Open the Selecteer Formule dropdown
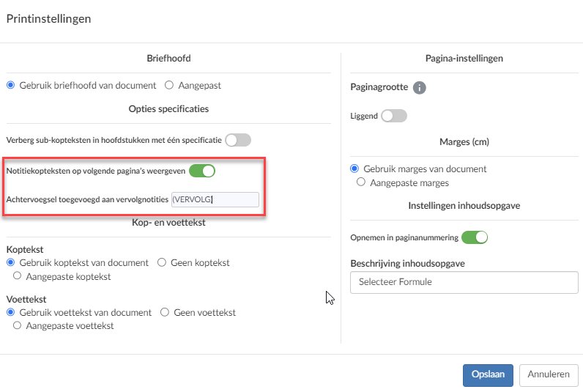The width and height of the screenshot is (583, 392). pyautogui.click(x=464, y=282)
